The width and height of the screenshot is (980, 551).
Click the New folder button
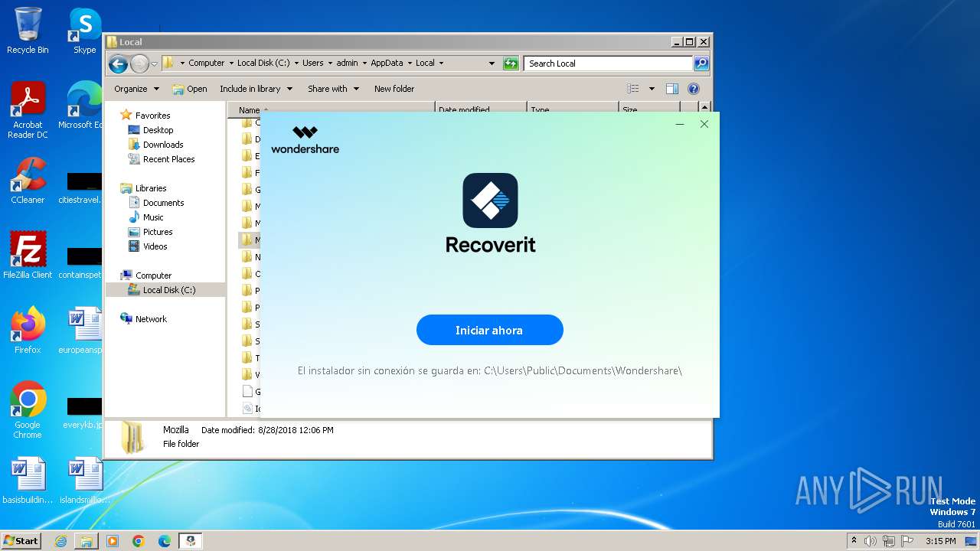coord(394,89)
